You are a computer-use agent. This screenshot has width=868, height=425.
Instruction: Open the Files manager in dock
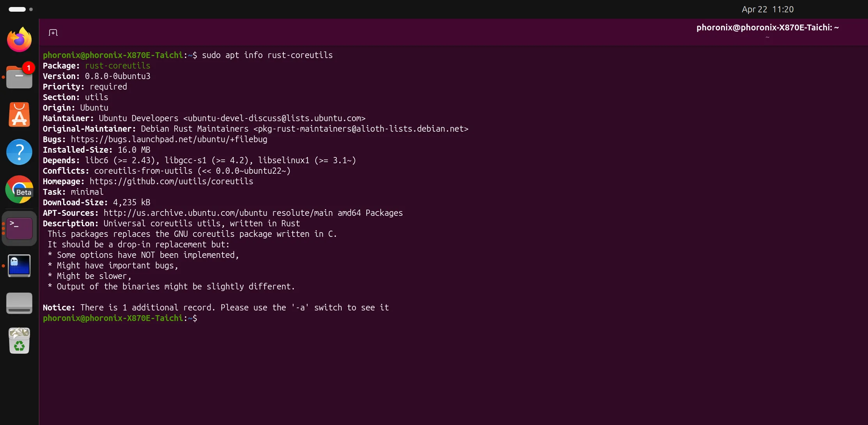19,77
